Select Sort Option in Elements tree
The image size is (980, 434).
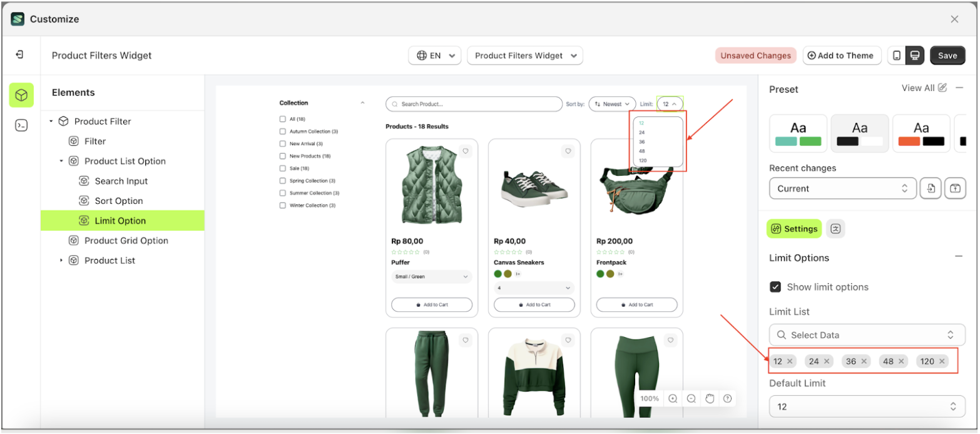pyautogui.click(x=119, y=201)
